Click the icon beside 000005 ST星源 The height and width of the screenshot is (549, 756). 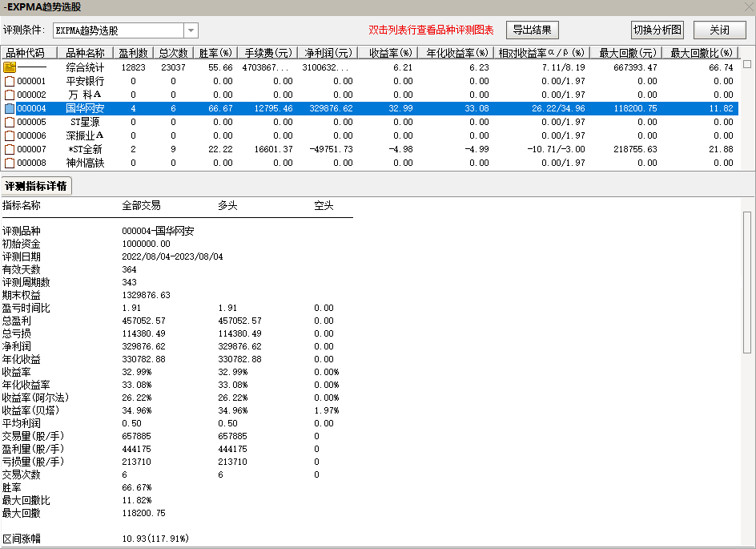tap(10, 122)
